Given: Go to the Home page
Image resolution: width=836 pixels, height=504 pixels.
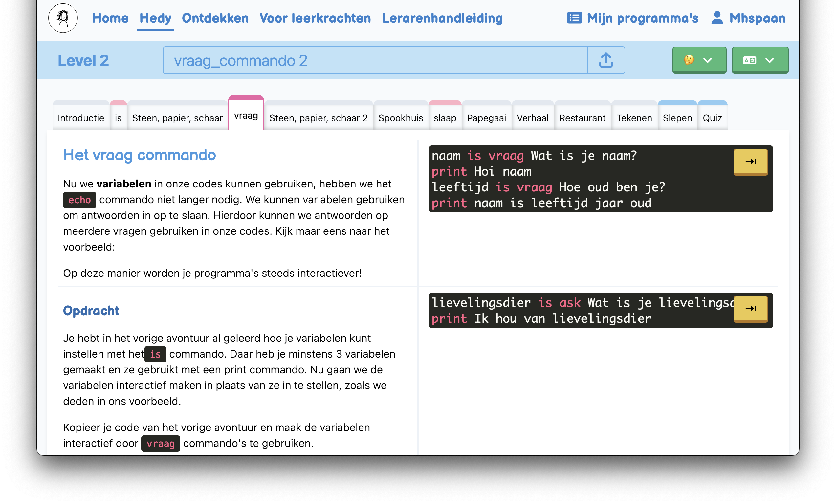Looking at the screenshot, I should (110, 19).
